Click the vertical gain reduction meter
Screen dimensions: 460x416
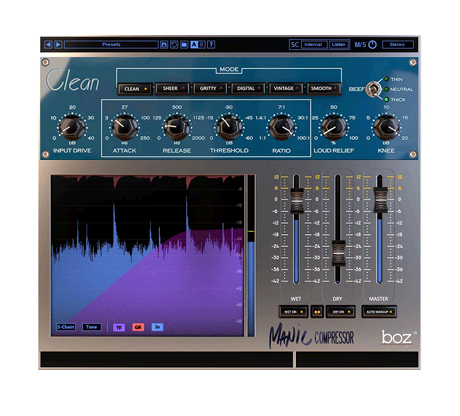(251, 255)
